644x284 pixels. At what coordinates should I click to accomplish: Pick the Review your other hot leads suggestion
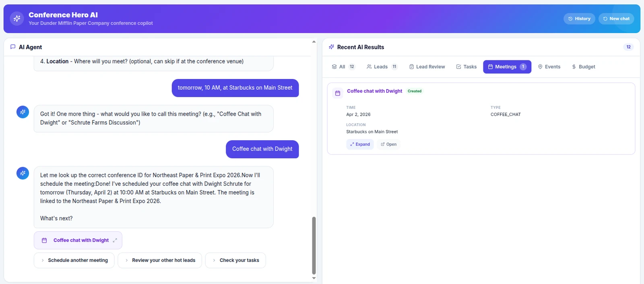(160, 260)
